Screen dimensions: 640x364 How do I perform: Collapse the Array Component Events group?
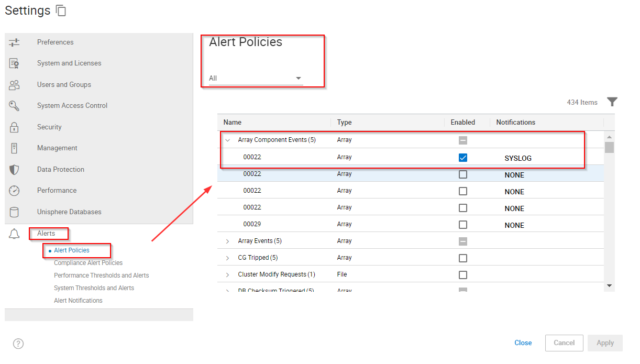pos(227,140)
